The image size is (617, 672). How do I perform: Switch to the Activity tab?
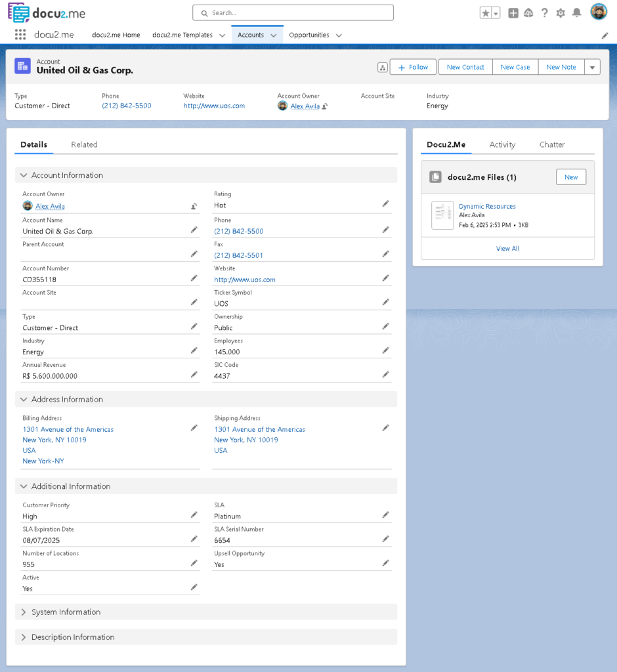tap(502, 144)
